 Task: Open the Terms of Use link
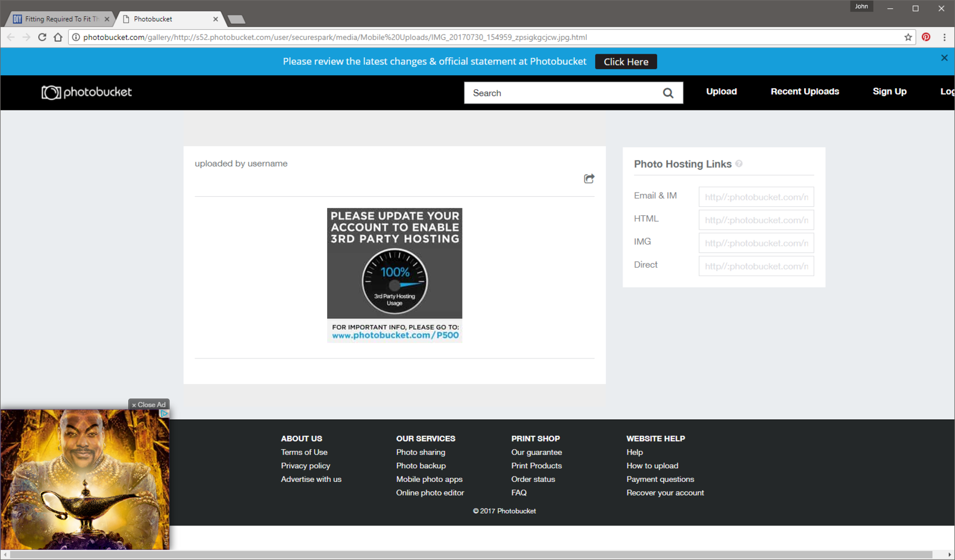click(x=304, y=452)
